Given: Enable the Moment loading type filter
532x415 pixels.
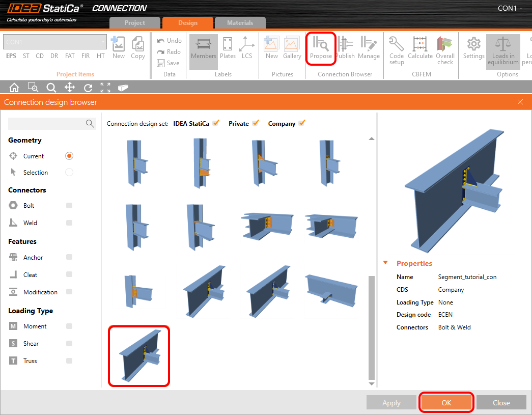Looking at the screenshot, I should click(x=69, y=326).
